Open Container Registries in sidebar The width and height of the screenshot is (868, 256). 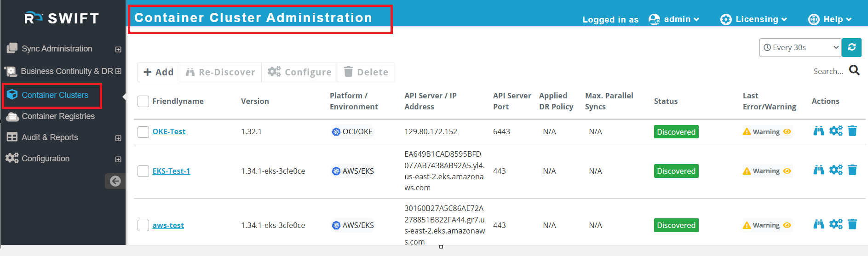pos(58,116)
